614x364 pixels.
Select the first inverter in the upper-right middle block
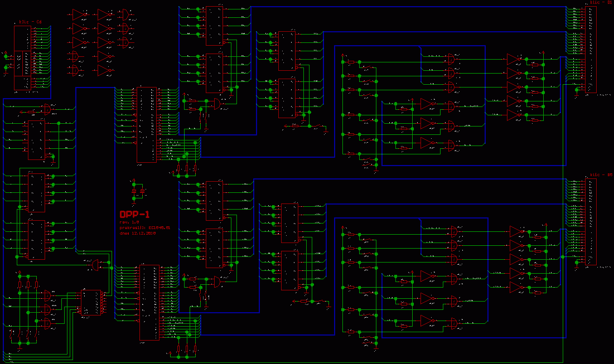(x=426, y=104)
